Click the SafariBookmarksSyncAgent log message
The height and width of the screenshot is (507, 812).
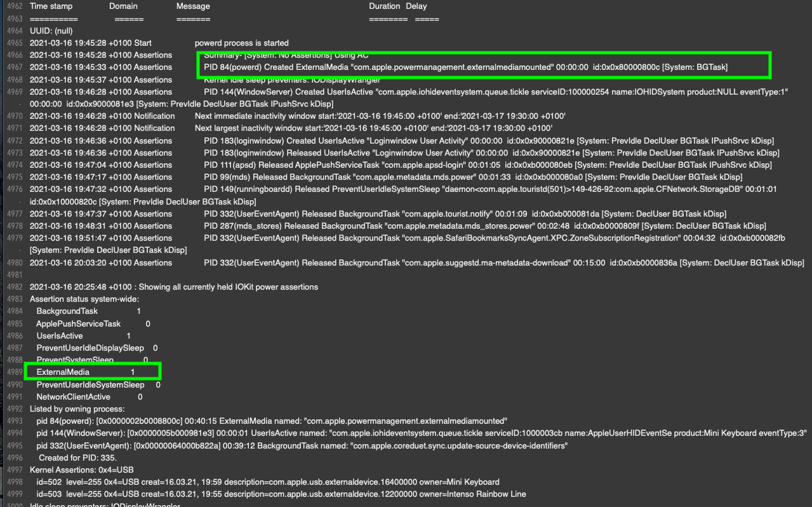495,238
